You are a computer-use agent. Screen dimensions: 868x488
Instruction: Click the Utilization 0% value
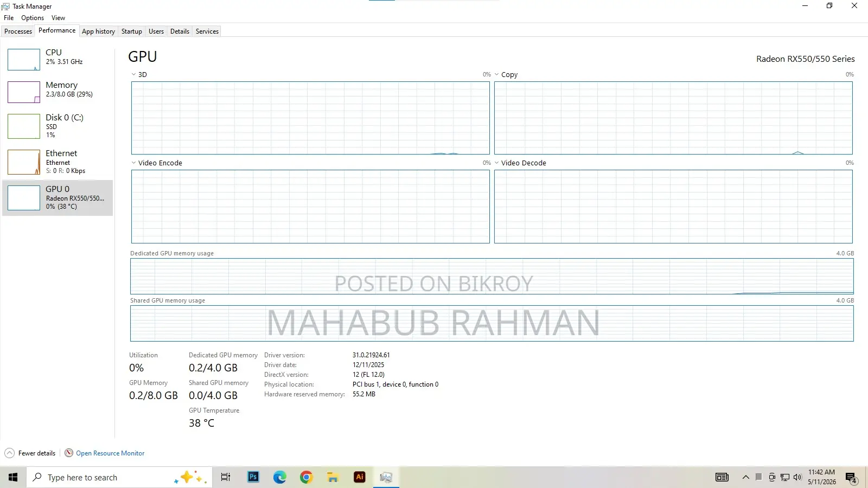(x=136, y=368)
